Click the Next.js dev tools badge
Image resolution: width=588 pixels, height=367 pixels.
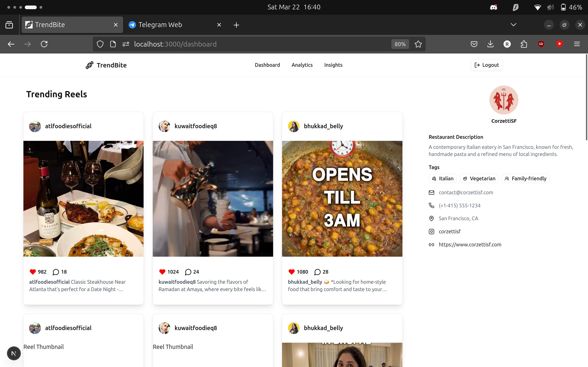point(14,353)
